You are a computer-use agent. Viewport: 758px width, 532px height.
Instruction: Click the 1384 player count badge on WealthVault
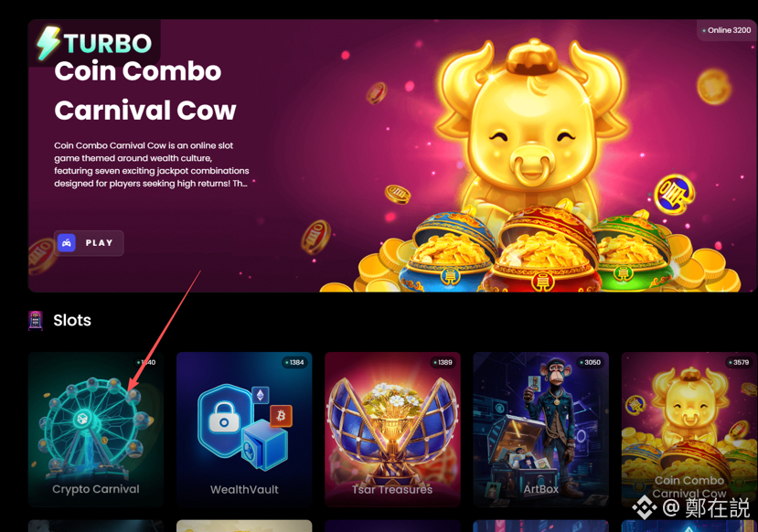click(294, 362)
